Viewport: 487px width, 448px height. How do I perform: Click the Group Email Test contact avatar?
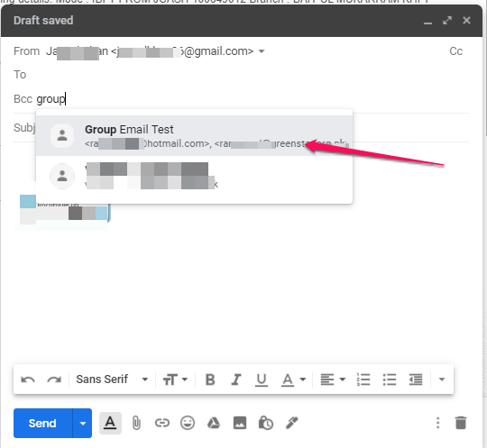tap(62, 136)
